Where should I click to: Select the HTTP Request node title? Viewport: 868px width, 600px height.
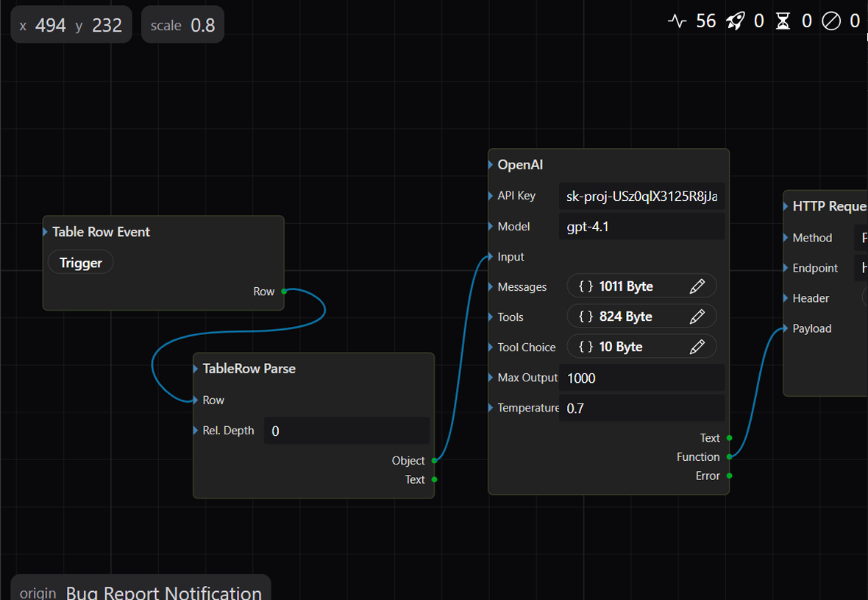[x=830, y=206]
